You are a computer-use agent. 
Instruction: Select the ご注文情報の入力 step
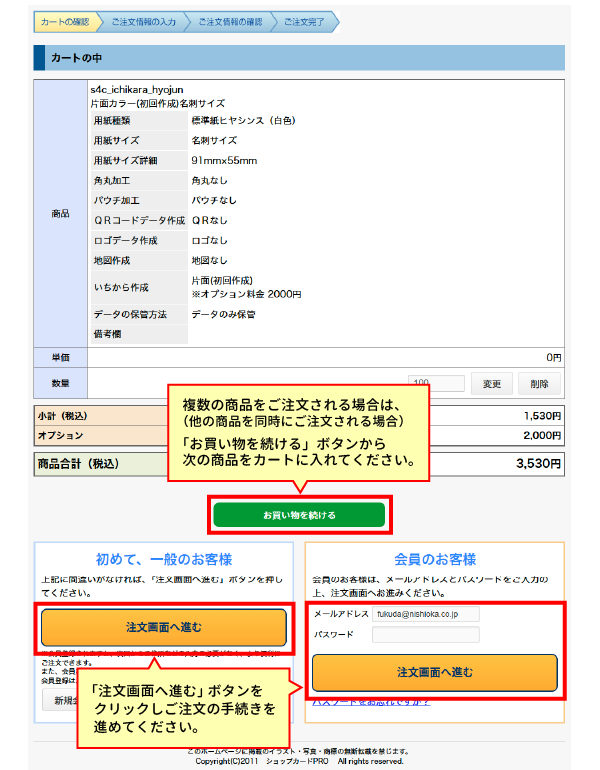point(143,22)
